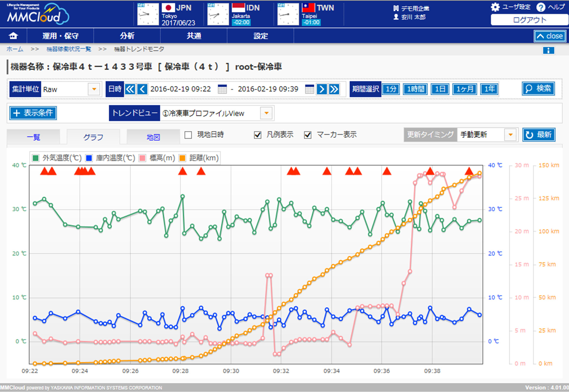This screenshot has width=569, height=392.
Task: Select the 1時間 period button
Action: point(415,89)
